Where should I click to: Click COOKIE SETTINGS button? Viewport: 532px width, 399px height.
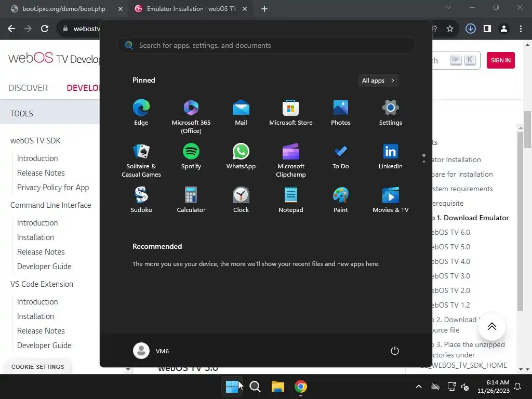coord(37,367)
